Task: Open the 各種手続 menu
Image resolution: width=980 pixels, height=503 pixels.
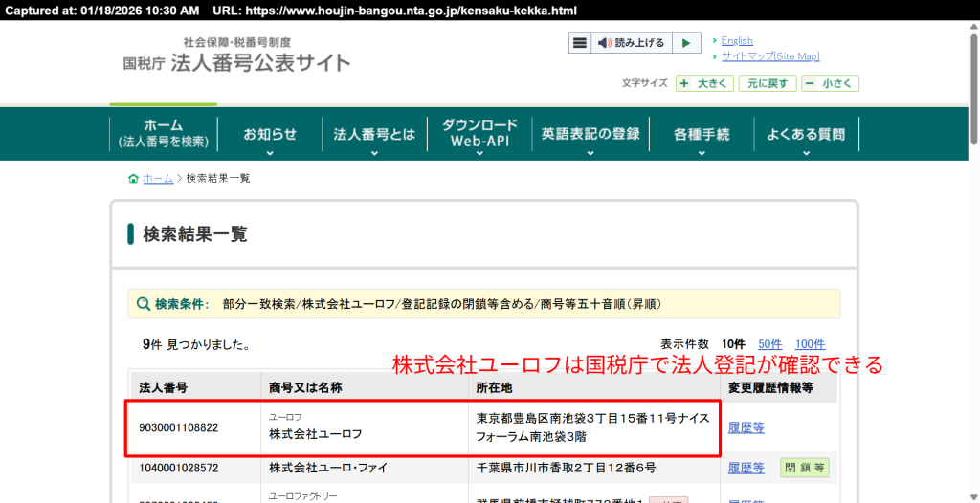Action: [702, 134]
